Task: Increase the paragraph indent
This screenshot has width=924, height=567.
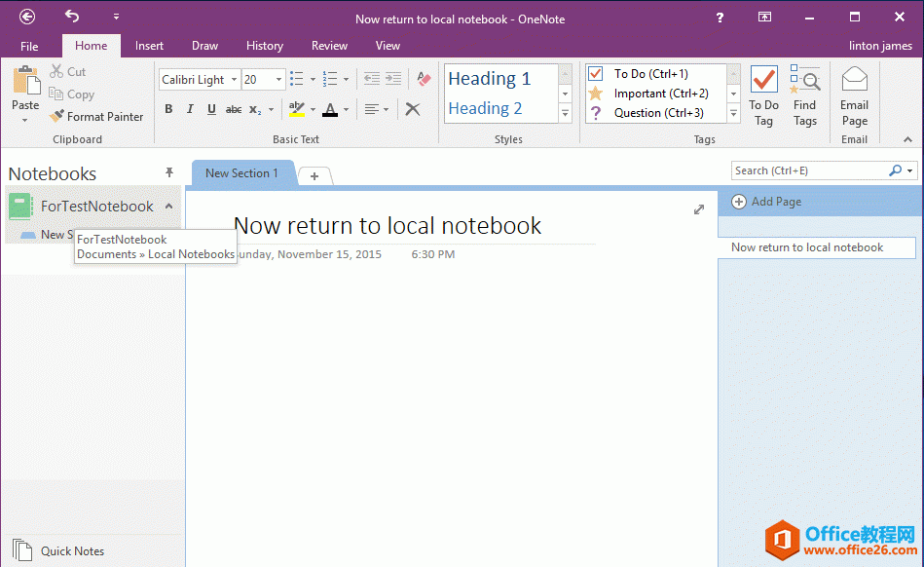Action: [392, 78]
